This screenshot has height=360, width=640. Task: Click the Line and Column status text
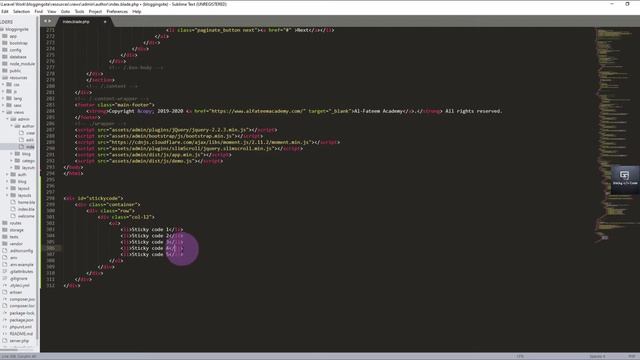19,356
